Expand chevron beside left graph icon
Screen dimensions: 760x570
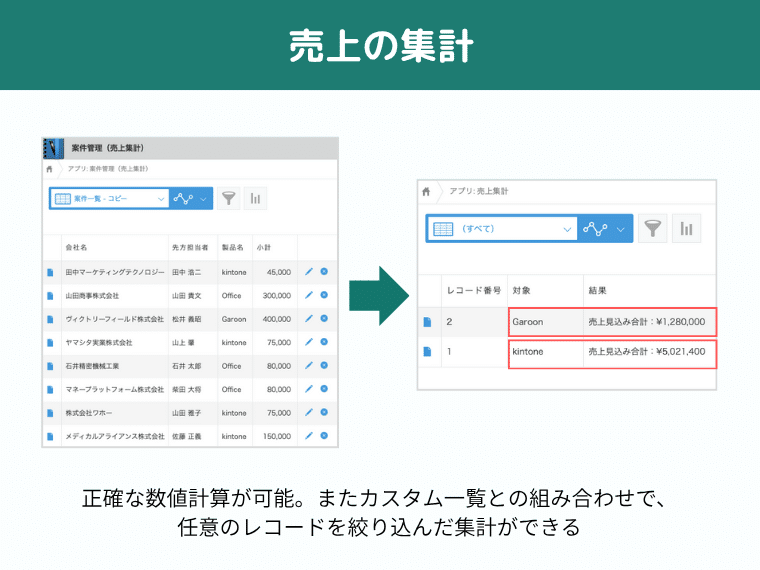pyautogui.click(x=204, y=199)
